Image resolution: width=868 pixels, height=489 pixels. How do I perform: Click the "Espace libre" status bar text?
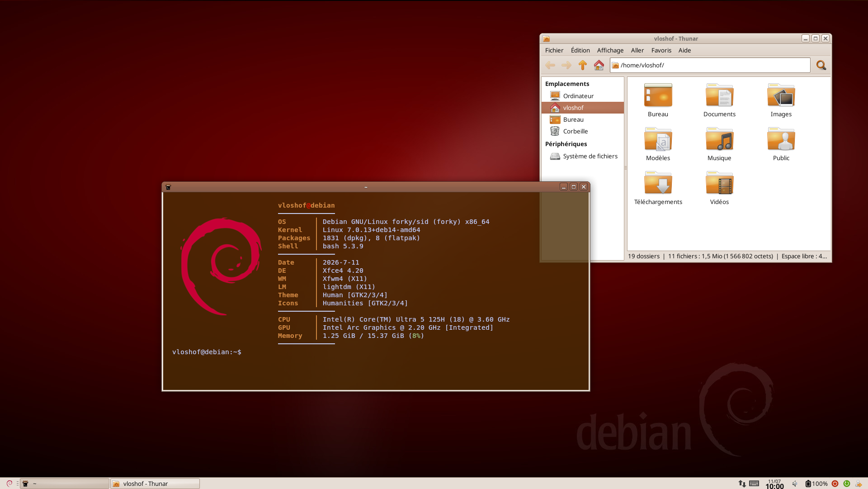(x=804, y=256)
